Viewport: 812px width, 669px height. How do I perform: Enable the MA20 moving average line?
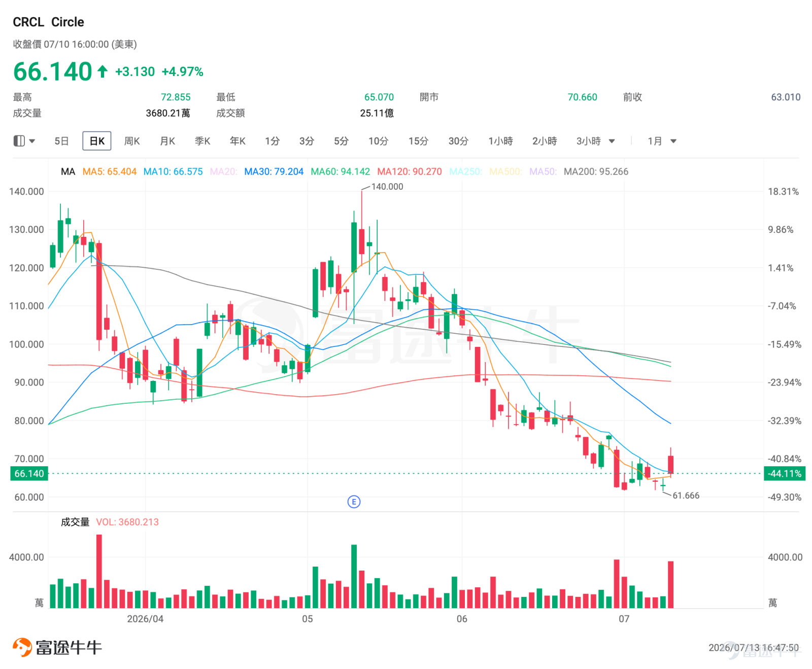click(223, 171)
